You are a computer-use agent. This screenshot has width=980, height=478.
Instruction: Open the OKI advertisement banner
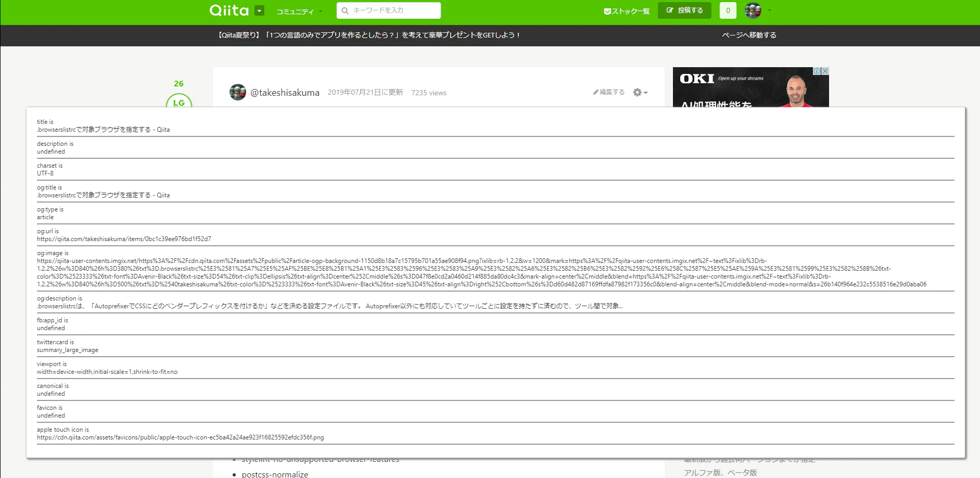(x=750, y=87)
